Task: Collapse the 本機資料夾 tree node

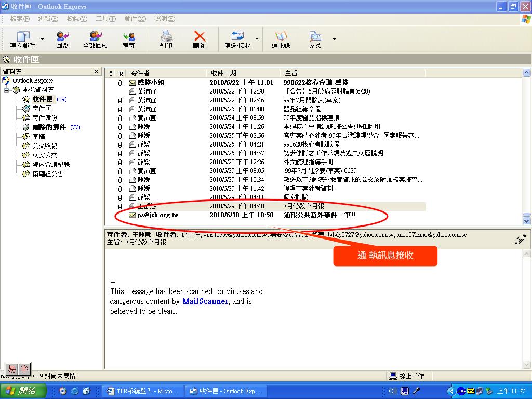Action: tap(6, 90)
